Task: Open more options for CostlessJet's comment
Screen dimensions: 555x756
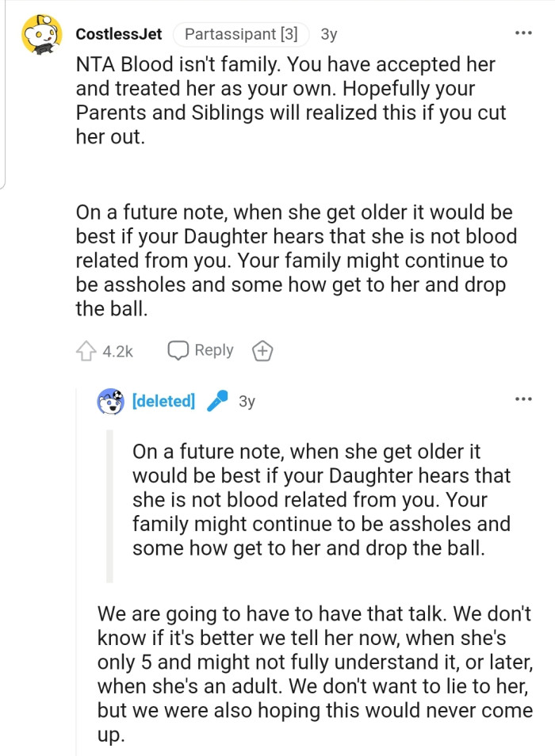Action: [523, 34]
